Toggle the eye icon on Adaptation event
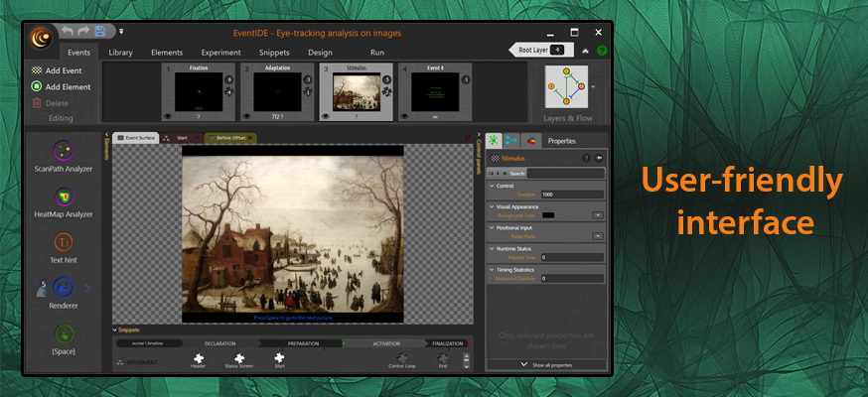 [246, 116]
